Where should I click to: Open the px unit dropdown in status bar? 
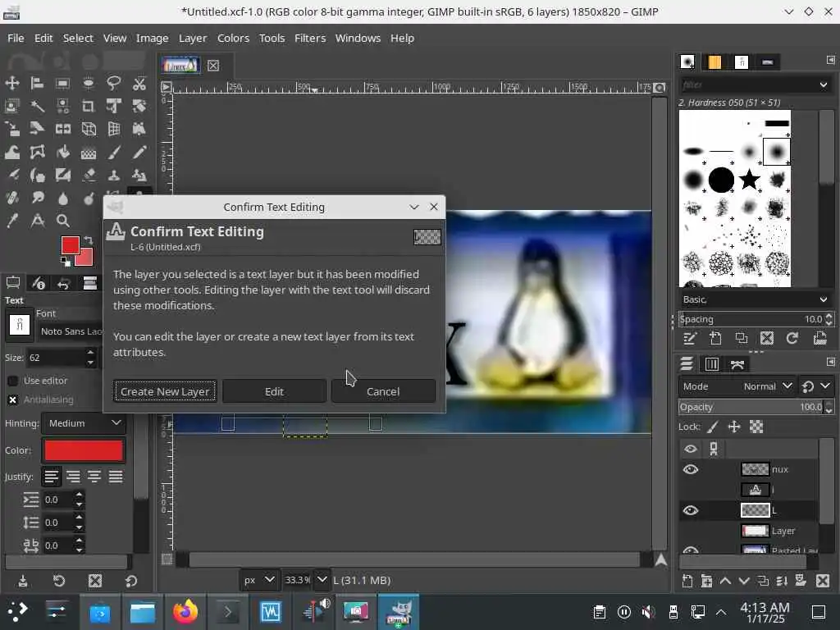click(258, 580)
